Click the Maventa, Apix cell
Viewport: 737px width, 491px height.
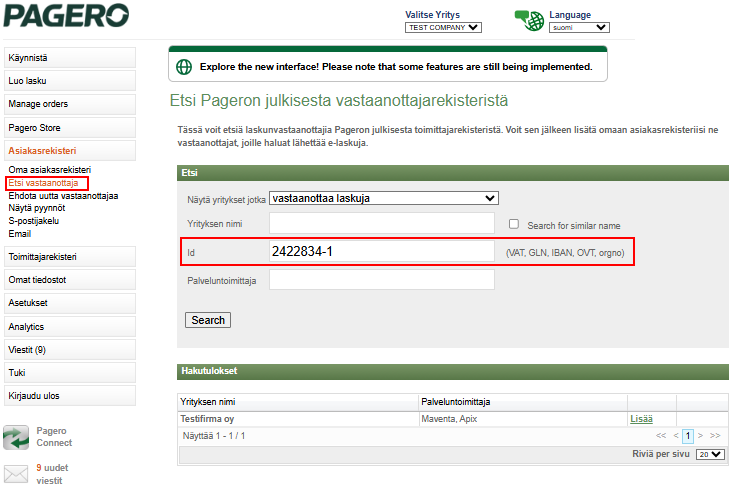click(523, 419)
